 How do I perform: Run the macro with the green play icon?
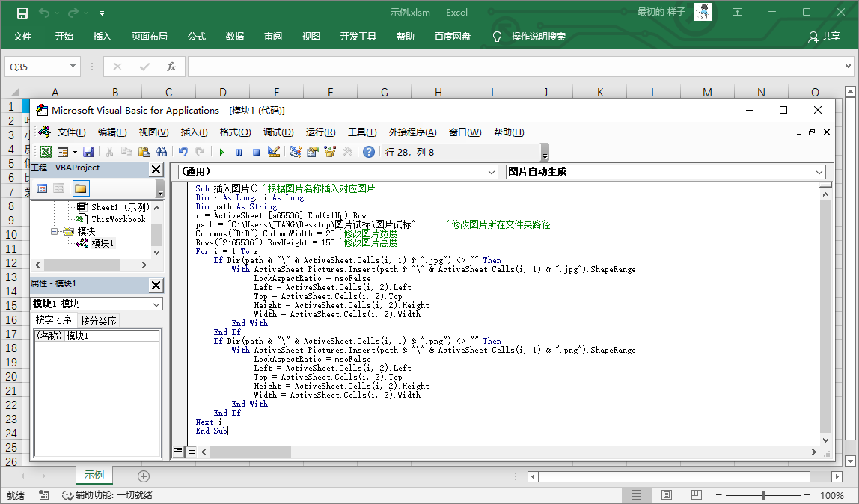(x=222, y=152)
